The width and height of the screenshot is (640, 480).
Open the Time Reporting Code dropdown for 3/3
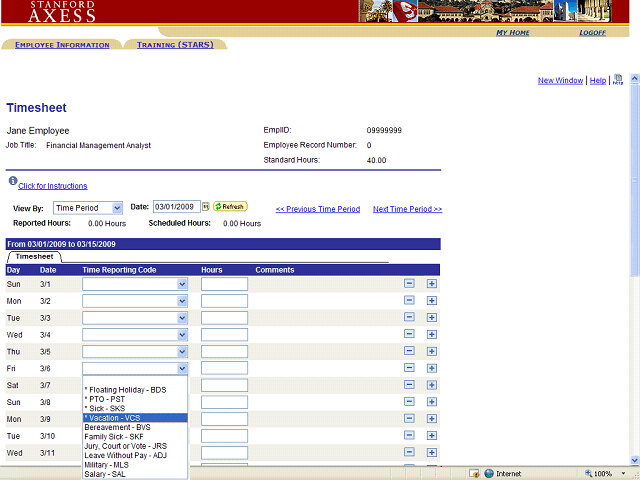(x=182, y=318)
